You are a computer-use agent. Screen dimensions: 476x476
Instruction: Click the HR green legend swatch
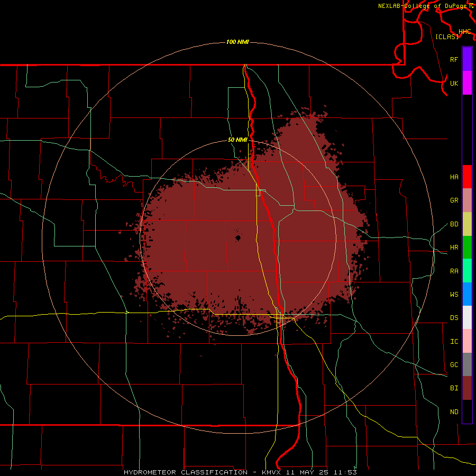coord(467,247)
